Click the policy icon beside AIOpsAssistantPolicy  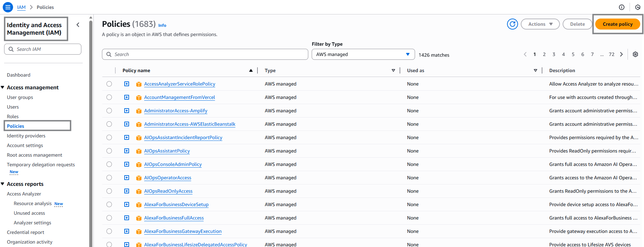[139, 151]
